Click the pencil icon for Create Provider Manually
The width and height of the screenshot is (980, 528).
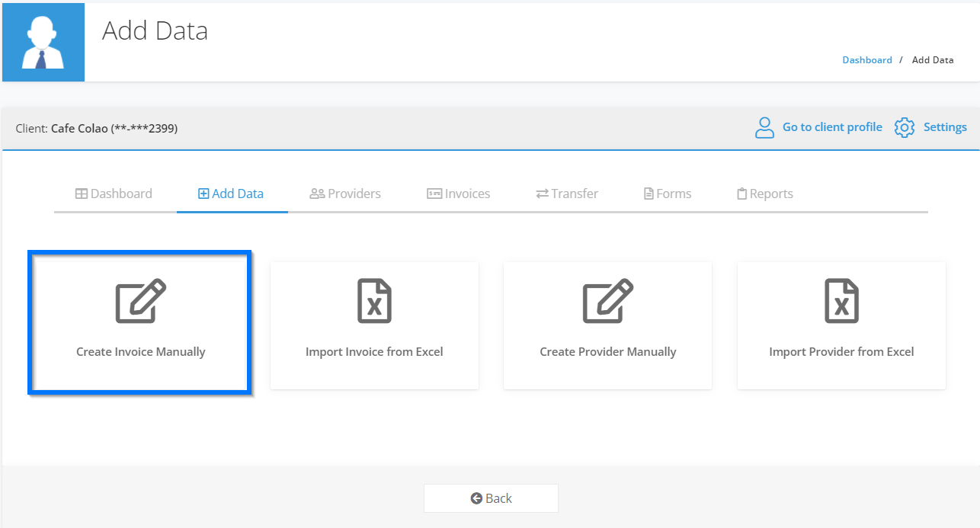click(x=608, y=301)
